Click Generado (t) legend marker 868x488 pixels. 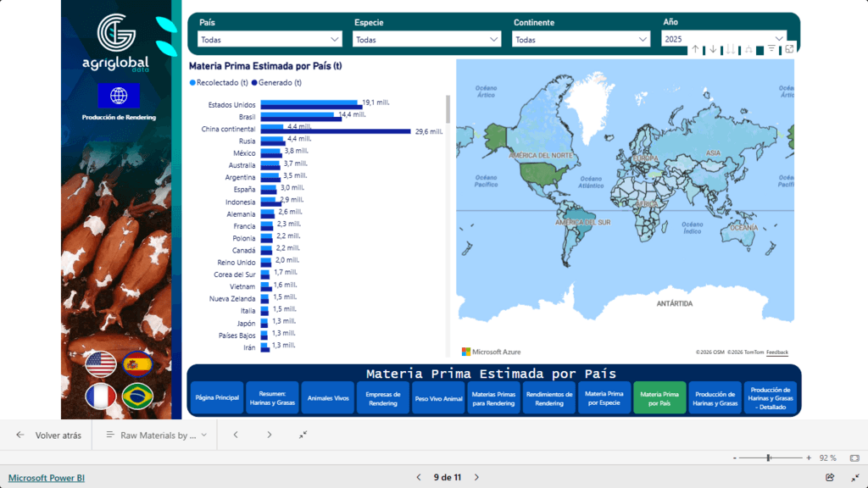pyautogui.click(x=254, y=83)
